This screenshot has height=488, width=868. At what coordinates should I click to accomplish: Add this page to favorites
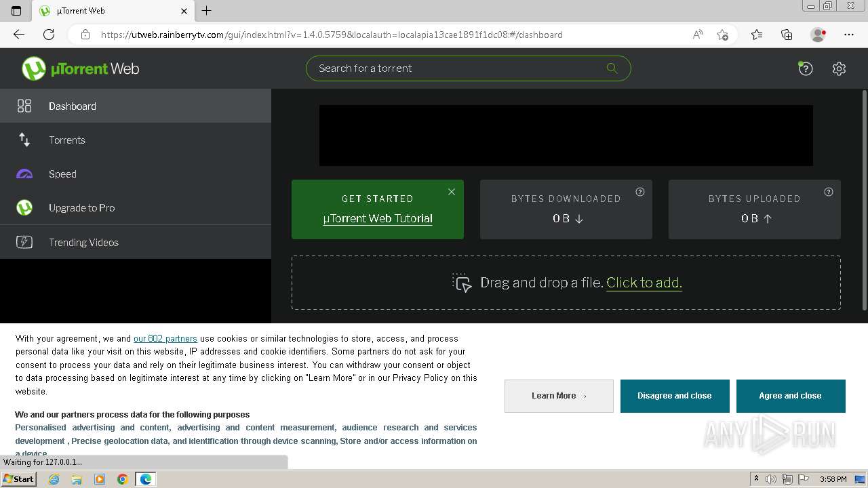click(x=722, y=35)
